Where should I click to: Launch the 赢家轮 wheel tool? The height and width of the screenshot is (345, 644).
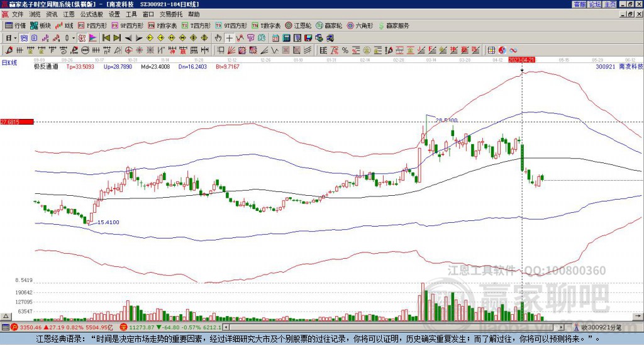click(329, 25)
